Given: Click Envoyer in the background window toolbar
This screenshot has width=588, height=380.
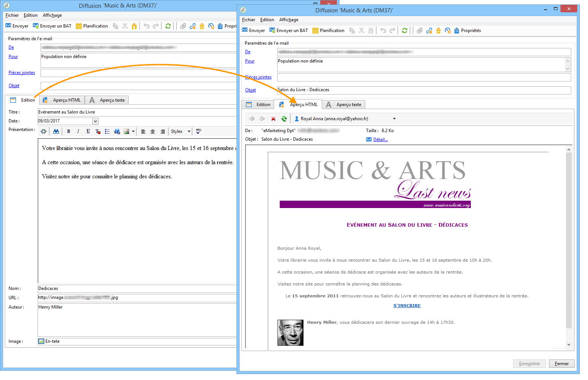Looking at the screenshot, I should (x=17, y=26).
